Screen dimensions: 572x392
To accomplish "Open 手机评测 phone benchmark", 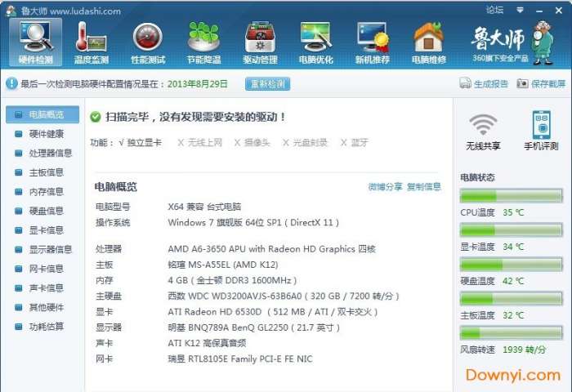I will [541, 131].
